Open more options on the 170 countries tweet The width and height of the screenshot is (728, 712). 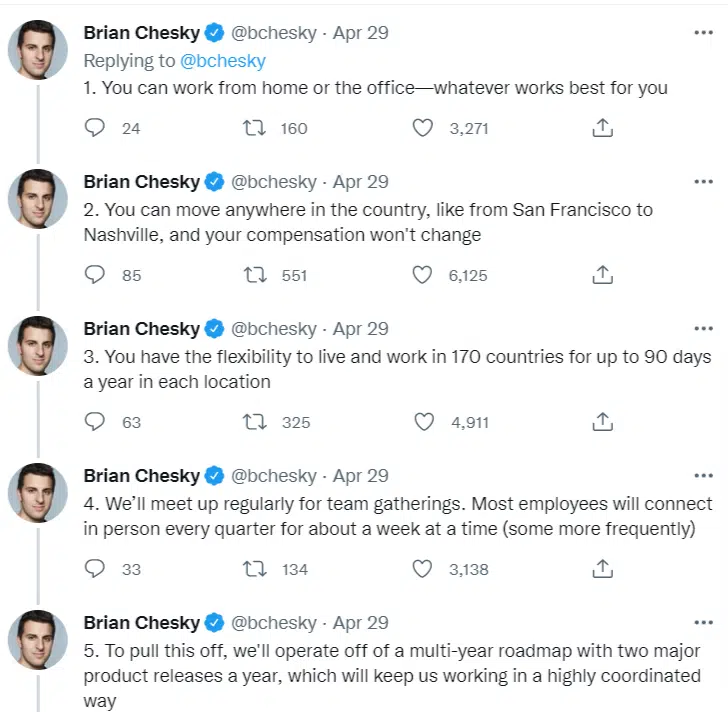703,328
